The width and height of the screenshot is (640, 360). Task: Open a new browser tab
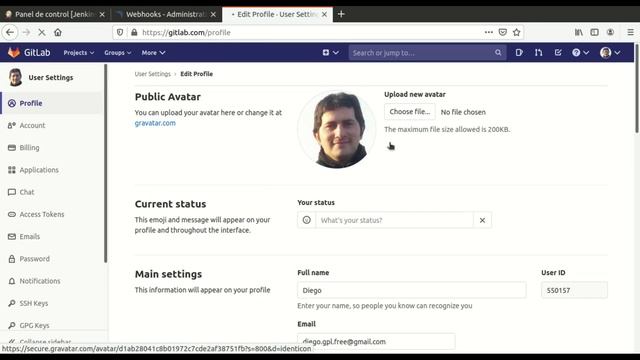(x=341, y=14)
